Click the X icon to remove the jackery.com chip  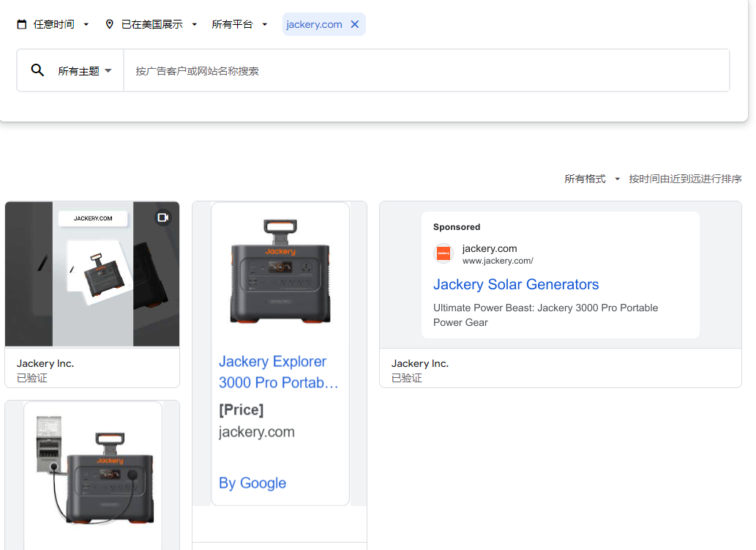pos(354,23)
